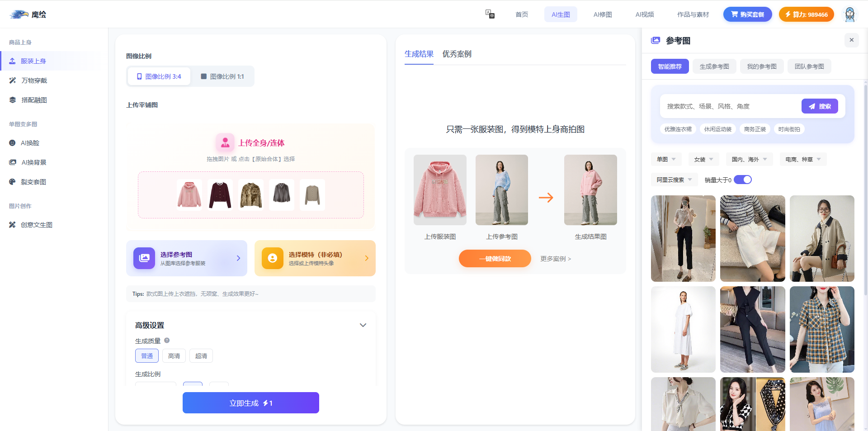
Task: Click the 创意文生图 sidebar icon
Action: click(x=12, y=225)
